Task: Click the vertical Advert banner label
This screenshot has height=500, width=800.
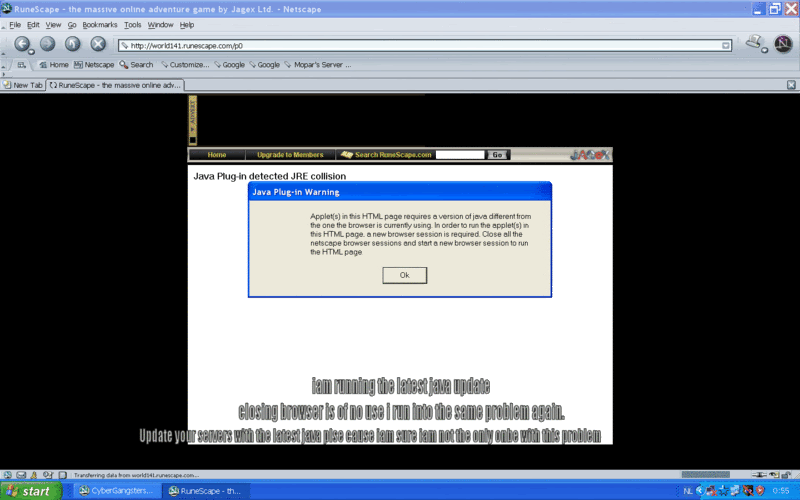Action: 192,119
